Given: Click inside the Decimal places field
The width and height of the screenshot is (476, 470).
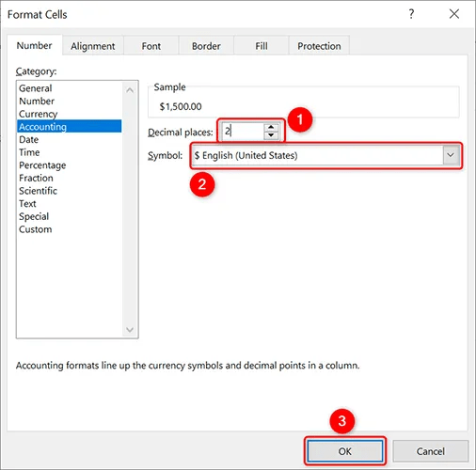Looking at the screenshot, I should tap(243, 131).
